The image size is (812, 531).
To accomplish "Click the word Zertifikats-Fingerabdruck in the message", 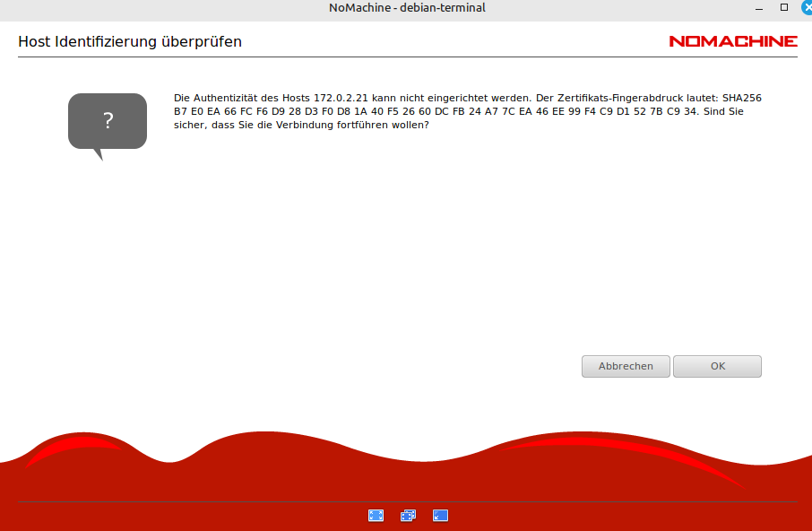I will [618, 97].
